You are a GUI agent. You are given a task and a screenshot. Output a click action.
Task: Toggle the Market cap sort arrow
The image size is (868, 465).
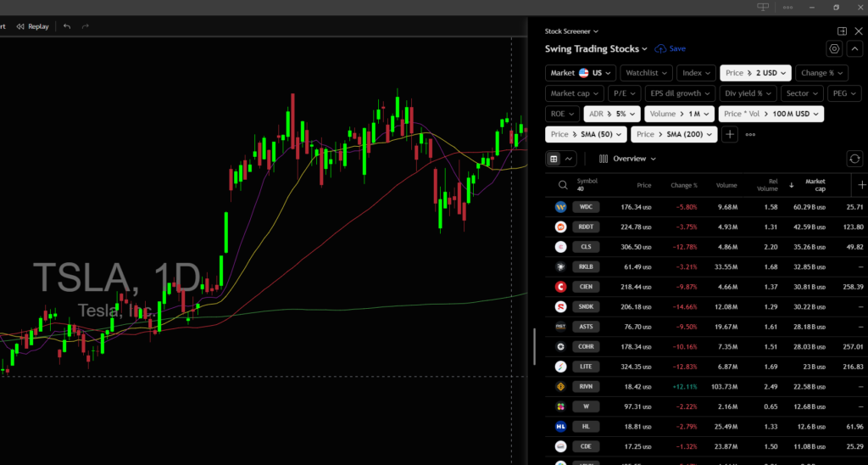point(791,185)
